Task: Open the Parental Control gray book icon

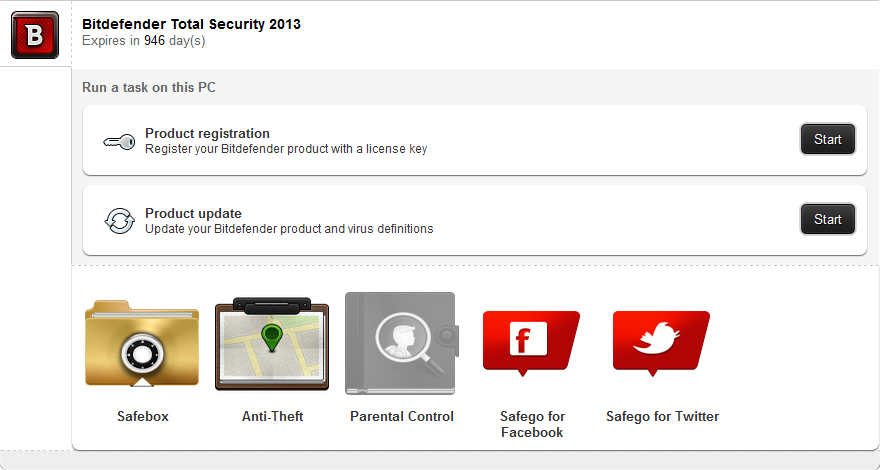Action: click(400, 343)
